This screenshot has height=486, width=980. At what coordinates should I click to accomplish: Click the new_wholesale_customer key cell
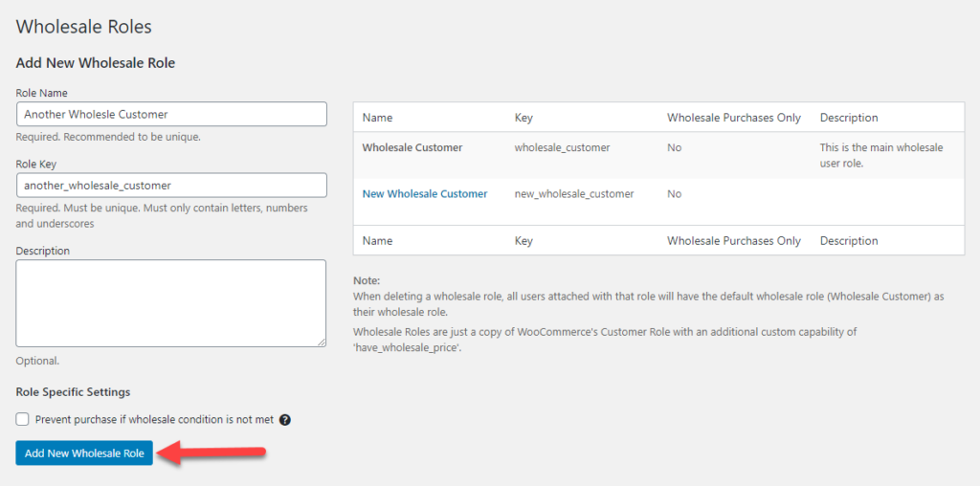tap(574, 193)
